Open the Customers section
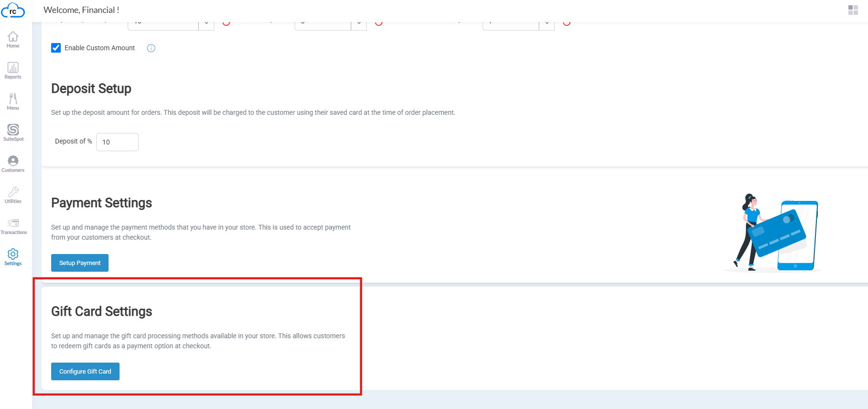Image resolution: width=868 pixels, height=409 pixels. coord(13,164)
